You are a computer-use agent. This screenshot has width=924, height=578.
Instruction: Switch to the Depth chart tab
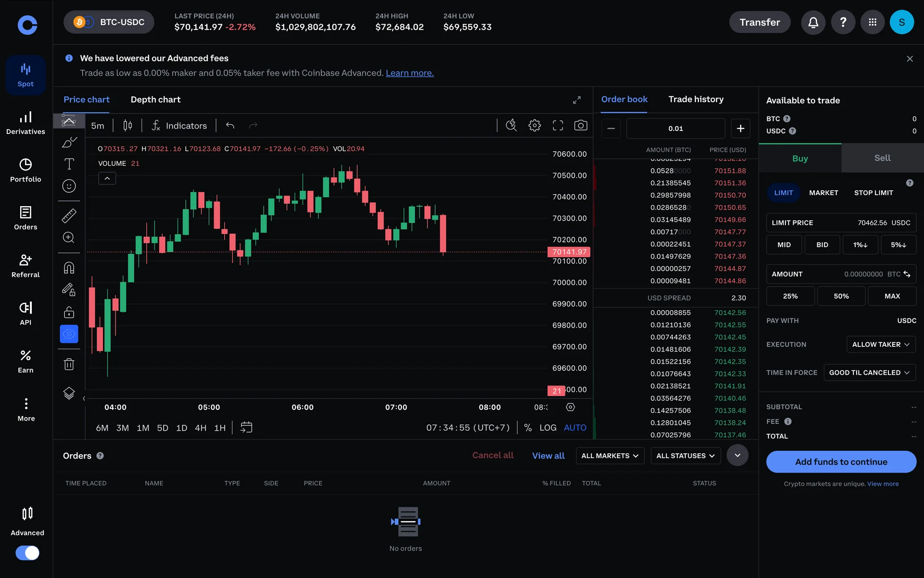tap(155, 100)
